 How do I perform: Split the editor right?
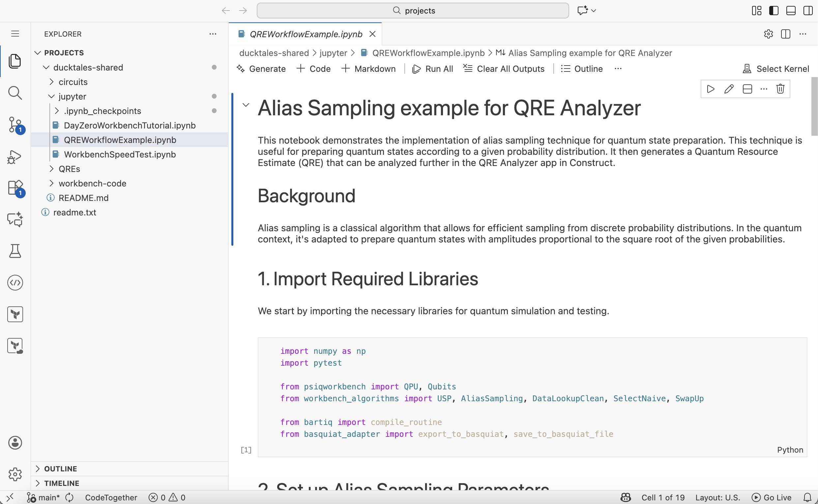tap(786, 34)
